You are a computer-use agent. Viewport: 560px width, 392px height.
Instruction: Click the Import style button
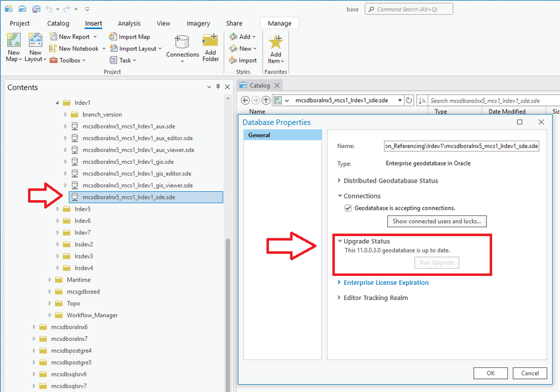tap(243, 60)
